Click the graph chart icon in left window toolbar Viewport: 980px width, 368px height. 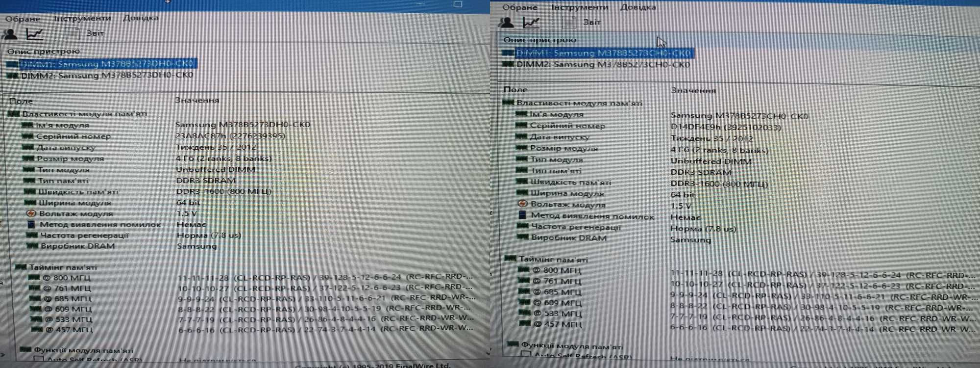(x=35, y=34)
